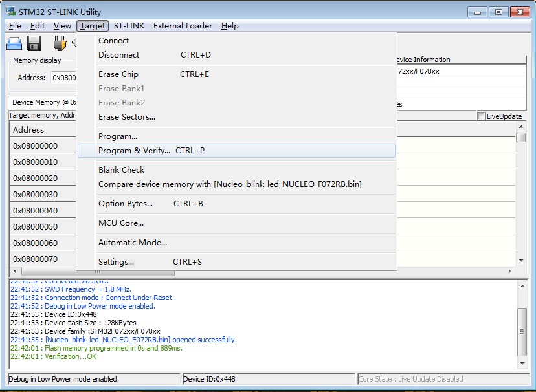Maximize the ST-LINK Utility window
Image resolution: width=536 pixels, height=392 pixels.
498,12
